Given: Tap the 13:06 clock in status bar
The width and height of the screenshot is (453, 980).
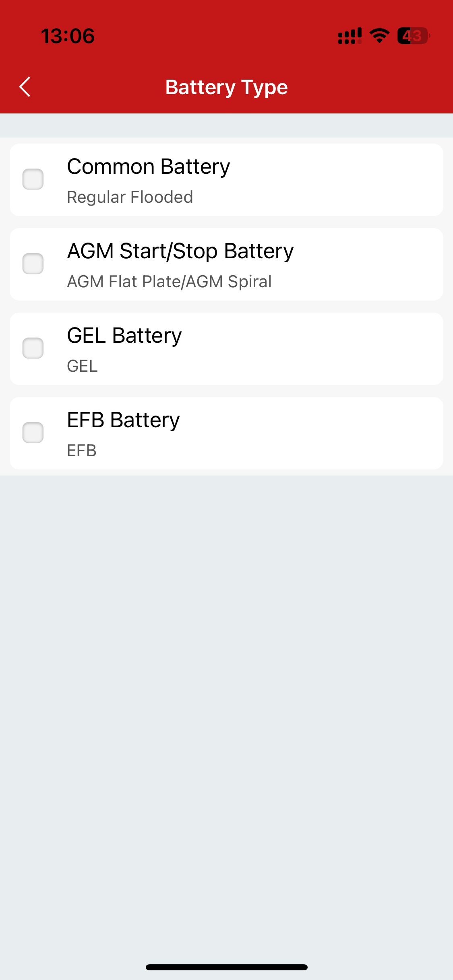Looking at the screenshot, I should [68, 36].
